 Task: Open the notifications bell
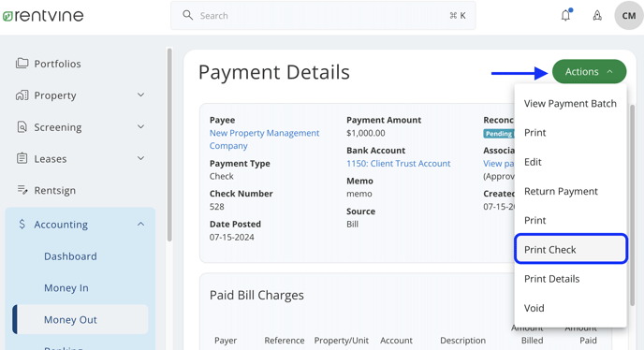566,15
